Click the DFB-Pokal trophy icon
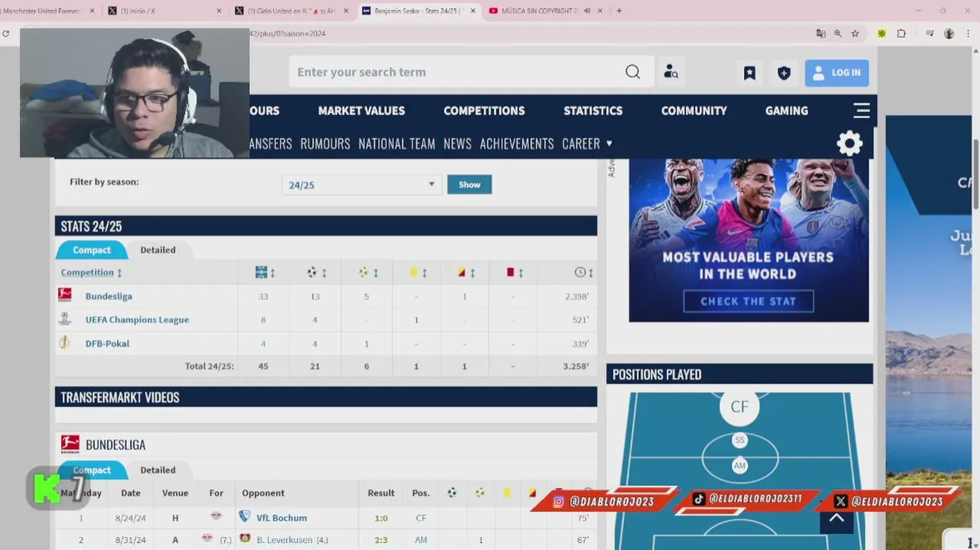This screenshot has width=980, height=550. point(64,342)
